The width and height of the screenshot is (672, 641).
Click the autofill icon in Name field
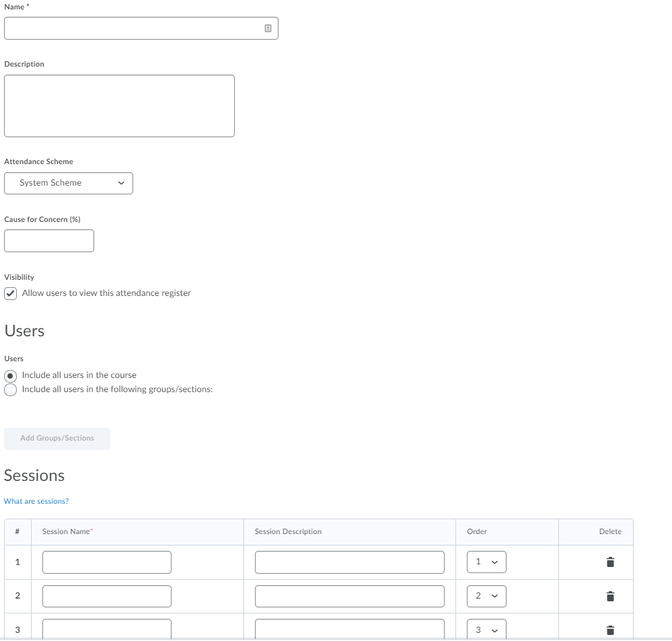(268, 28)
